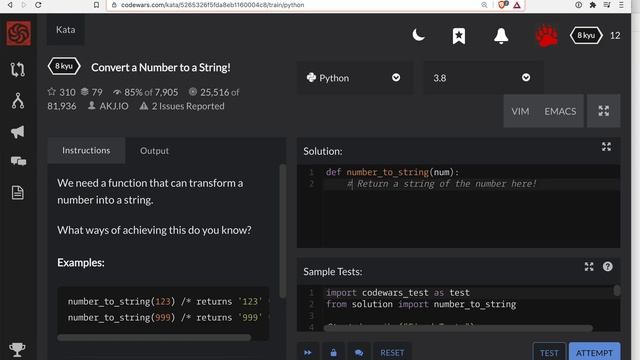Expand the Sample Tests panel
The height and width of the screenshot is (360, 640).
click(589, 267)
